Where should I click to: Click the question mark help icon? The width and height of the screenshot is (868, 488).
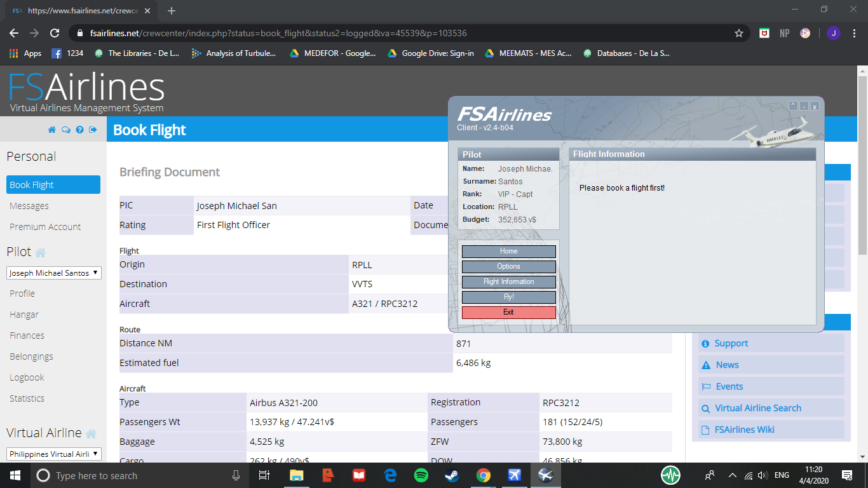[80, 130]
